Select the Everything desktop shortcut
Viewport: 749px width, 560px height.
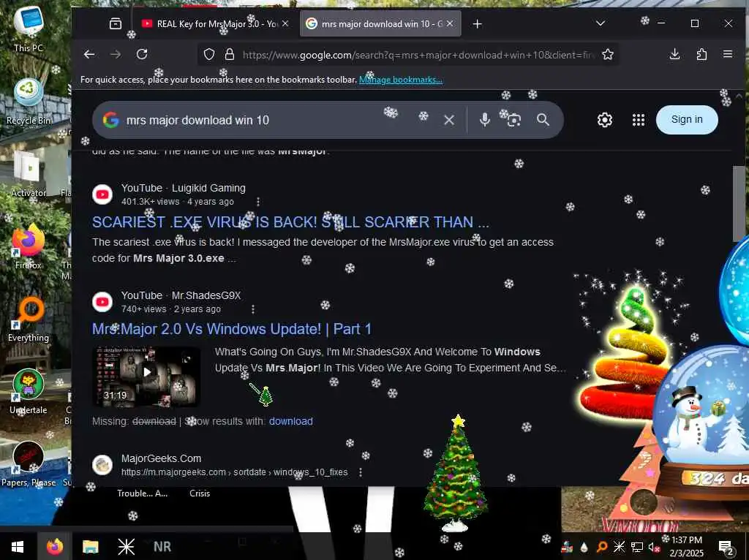[29, 319]
